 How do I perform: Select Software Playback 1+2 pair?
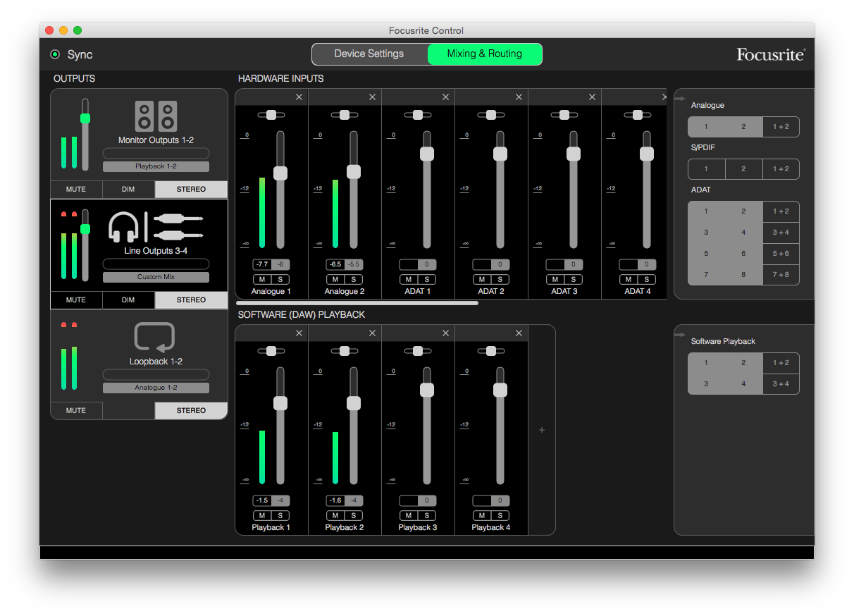(x=781, y=363)
